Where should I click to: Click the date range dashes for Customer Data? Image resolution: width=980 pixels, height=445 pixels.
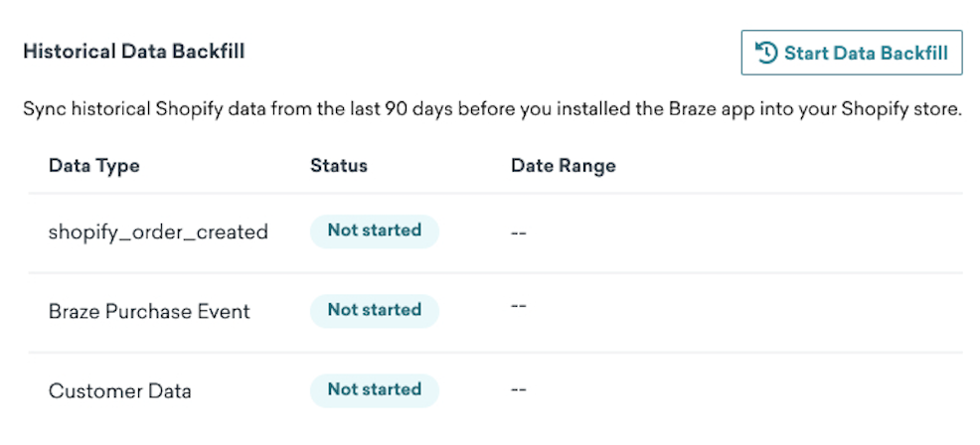[519, 389]
